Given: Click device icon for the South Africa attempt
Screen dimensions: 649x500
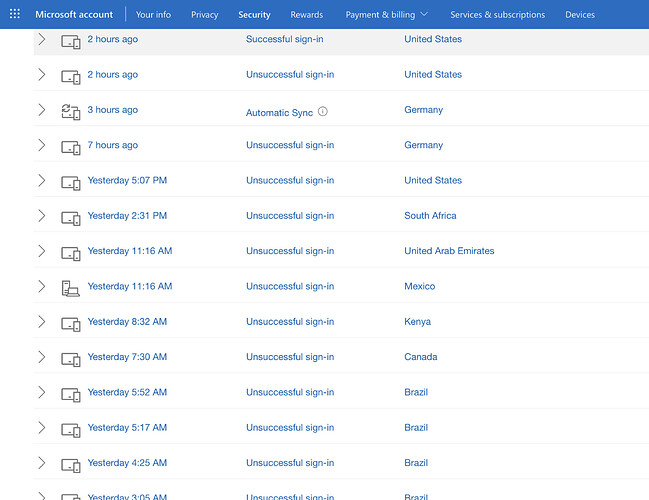Looking at the screenshot, I should point(70,218).
